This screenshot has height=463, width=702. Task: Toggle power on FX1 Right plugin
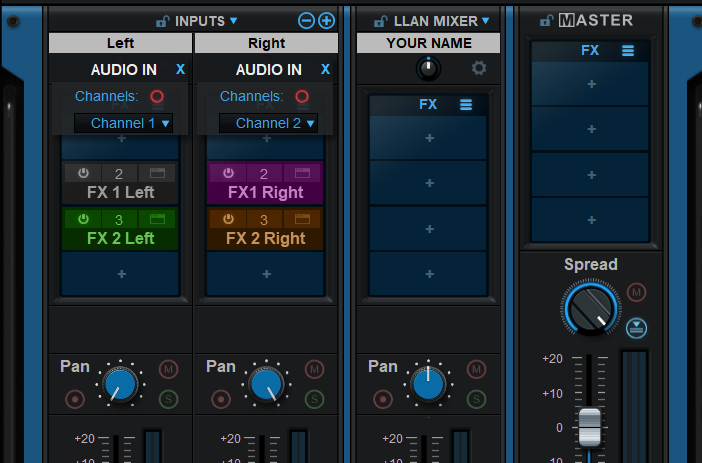click(x=228, y=173)
